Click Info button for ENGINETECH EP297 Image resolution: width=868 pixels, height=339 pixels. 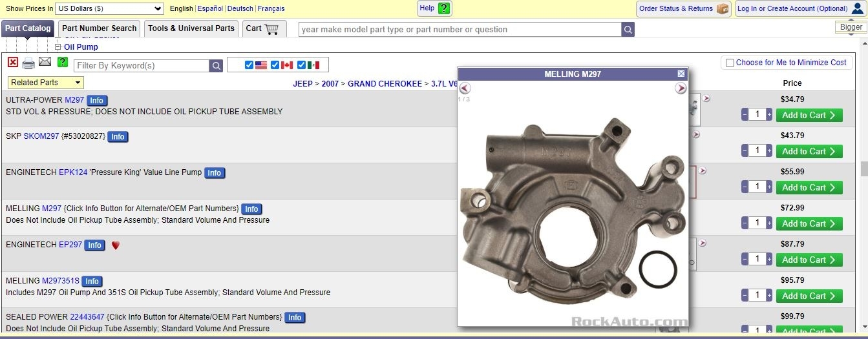pos(94,245)
